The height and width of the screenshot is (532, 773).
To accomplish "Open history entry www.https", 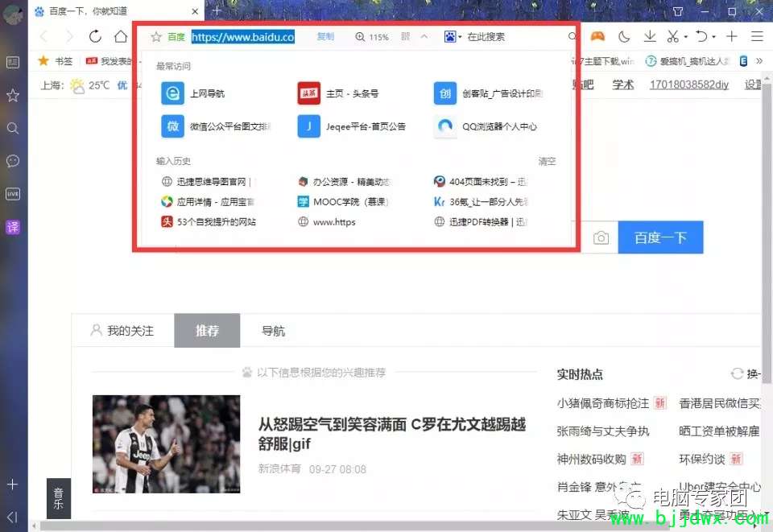I will point(327,222).
